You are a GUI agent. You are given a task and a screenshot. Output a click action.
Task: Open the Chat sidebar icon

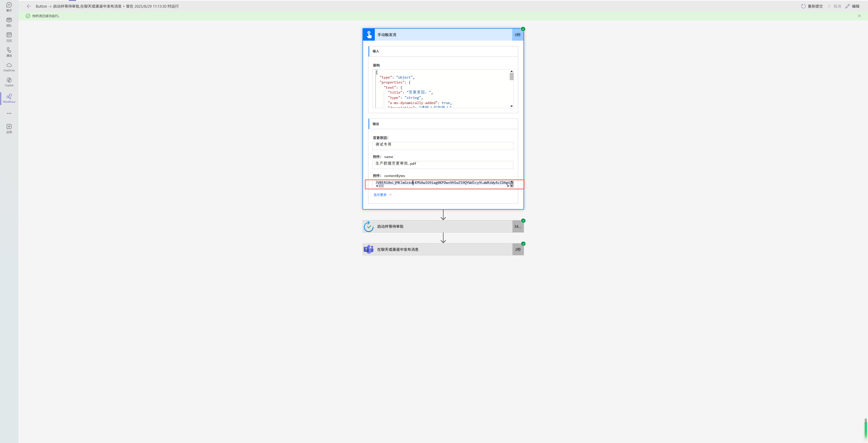point(9,7)
